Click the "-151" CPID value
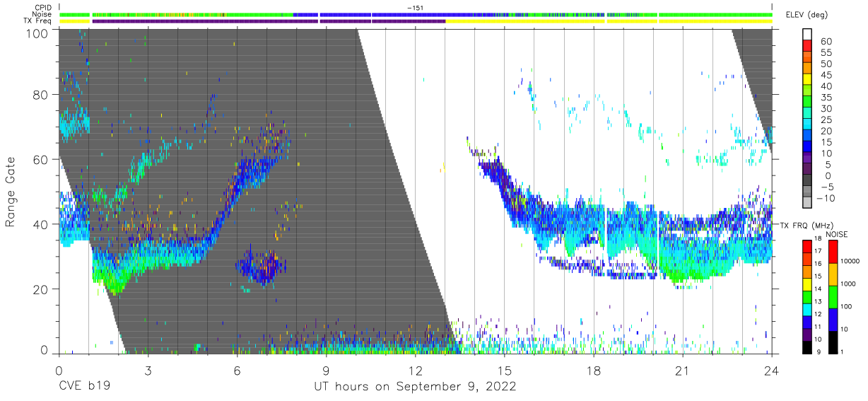The width and height of the screenshot is (868, 401). pos(416,8)
